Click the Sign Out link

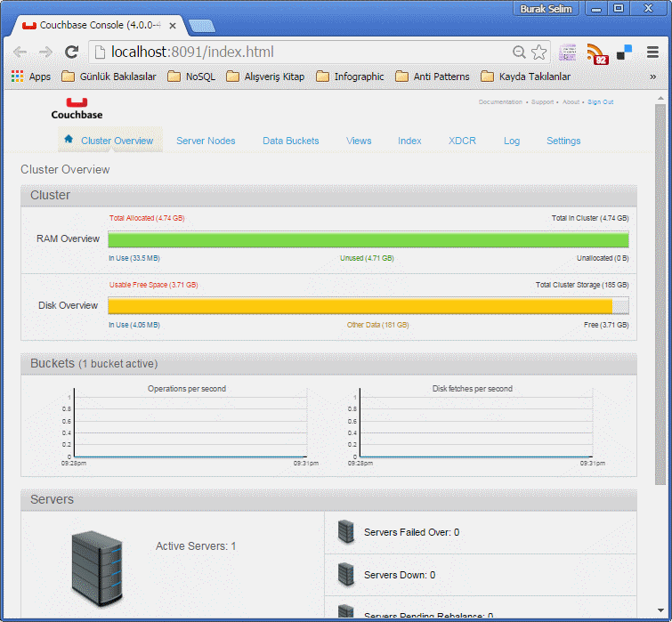601,102
